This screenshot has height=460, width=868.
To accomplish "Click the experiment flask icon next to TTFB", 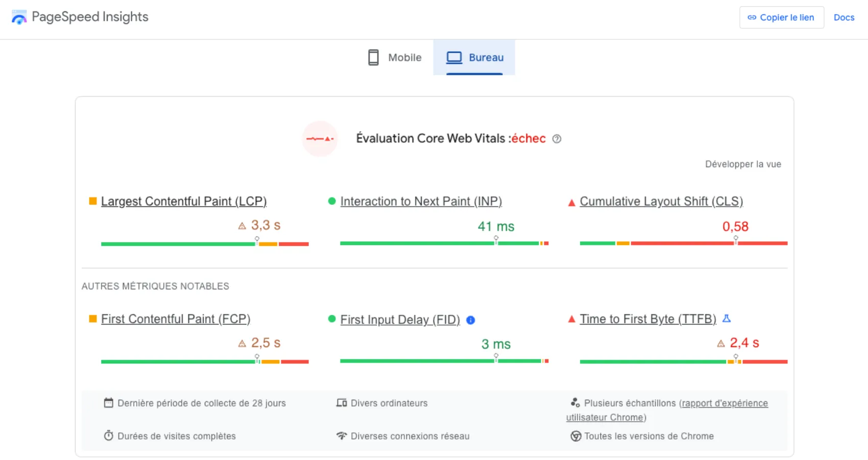I will pos(727,318).
